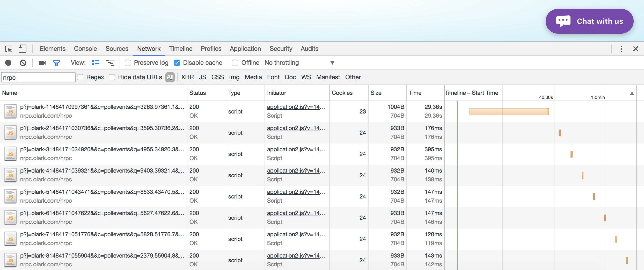Viewport: 644px width, 270px height.
Task: Uncheck the Disable cache checkbox
Action: pos(177,63)
